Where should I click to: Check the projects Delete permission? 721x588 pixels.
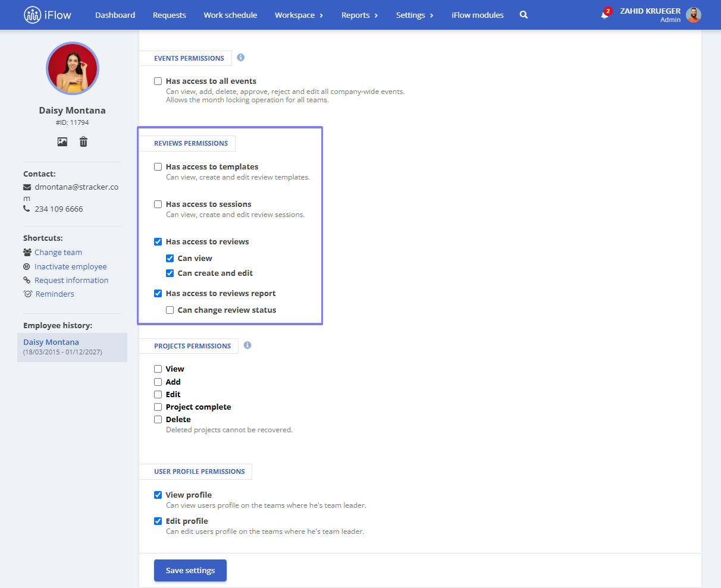pyautogui.click(x=158, y=419)
